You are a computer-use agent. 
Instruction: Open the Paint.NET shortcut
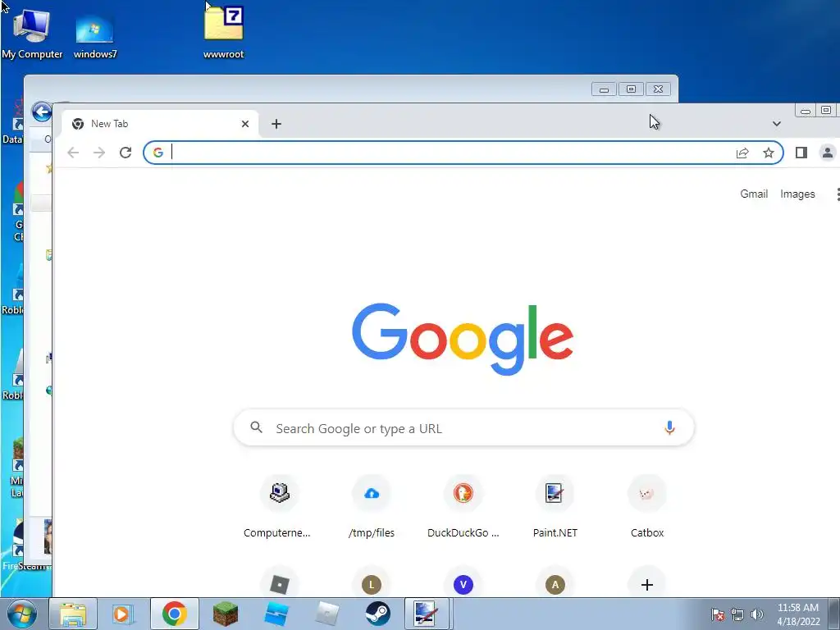pos(555,506)
